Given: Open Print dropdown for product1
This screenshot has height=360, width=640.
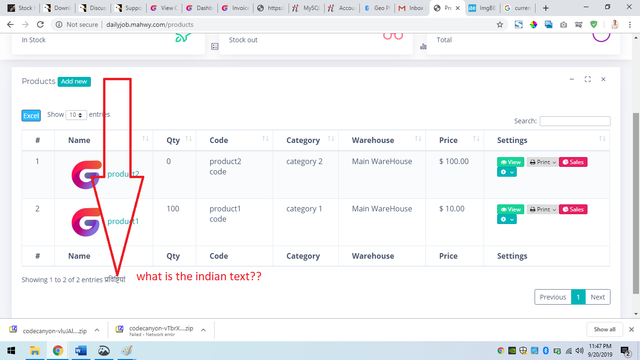Looking at the screenshot, I should tap(542, 209).
